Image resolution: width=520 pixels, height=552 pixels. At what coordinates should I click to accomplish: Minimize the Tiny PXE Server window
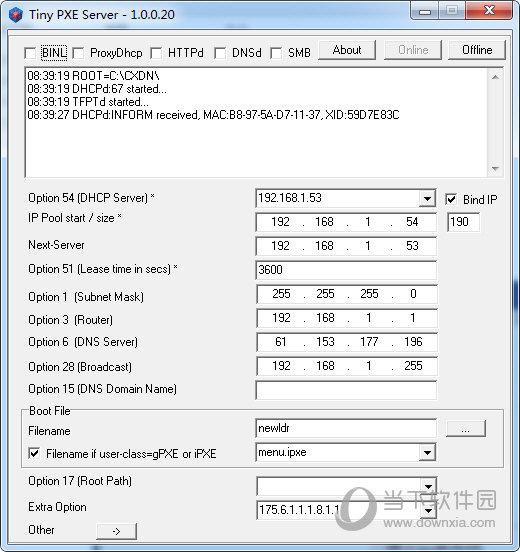(x=425, y=11)
